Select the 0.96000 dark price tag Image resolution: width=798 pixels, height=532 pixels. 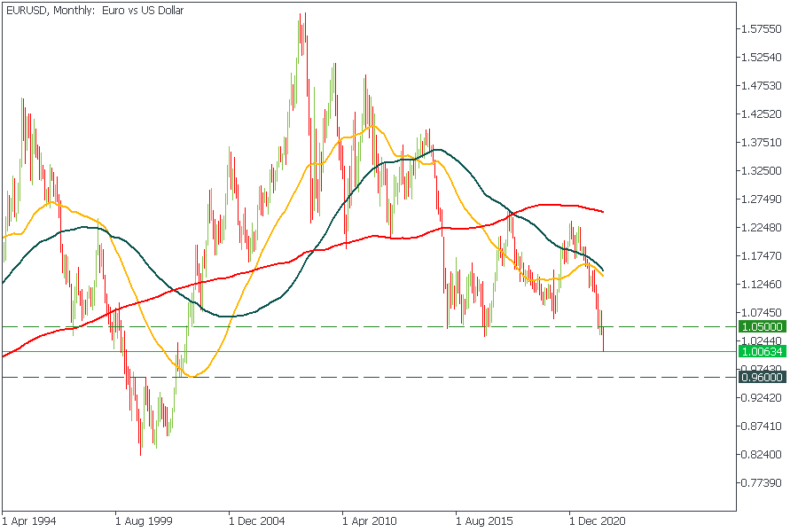coord(761,377)
